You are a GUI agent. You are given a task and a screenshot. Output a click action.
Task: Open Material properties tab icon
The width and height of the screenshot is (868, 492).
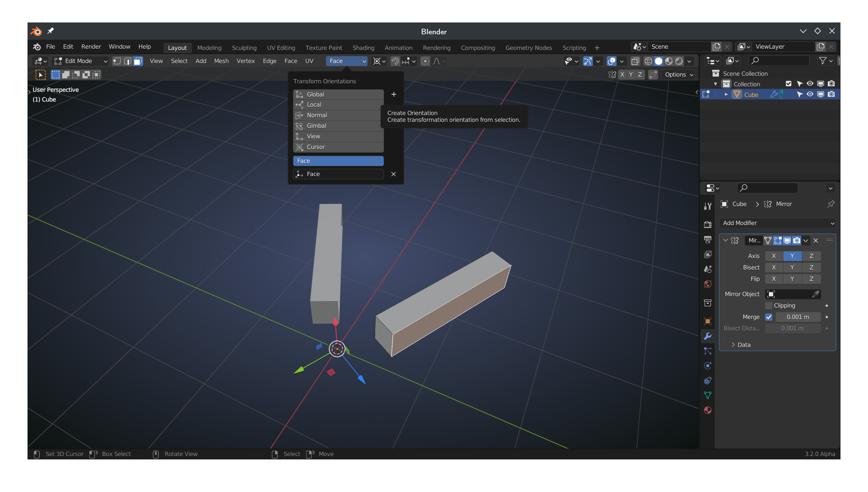click(708, 410)
